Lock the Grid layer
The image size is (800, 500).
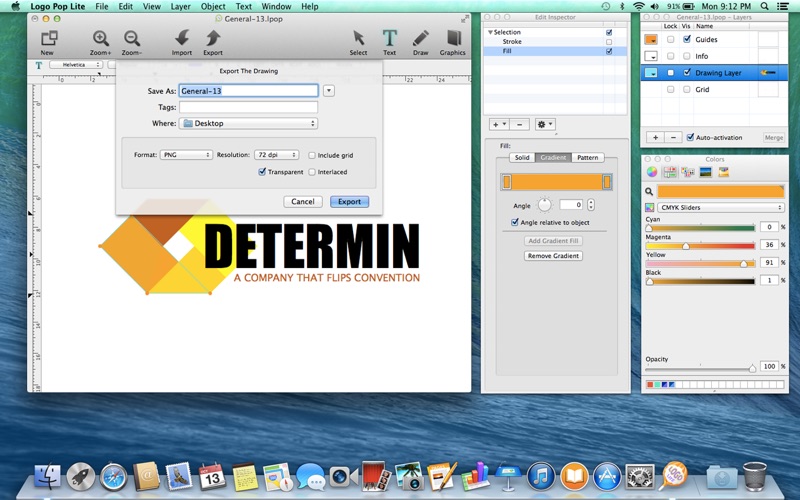[670, 89]
